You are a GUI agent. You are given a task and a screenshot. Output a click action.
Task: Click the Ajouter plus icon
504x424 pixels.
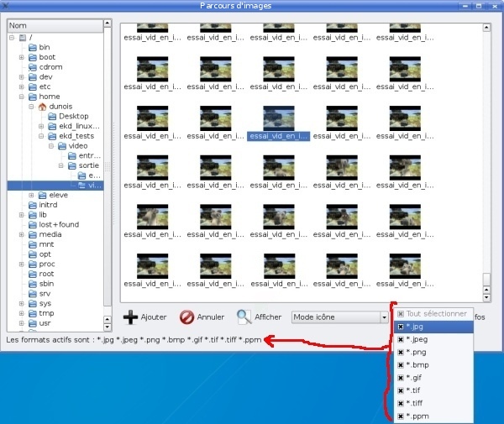130,317
